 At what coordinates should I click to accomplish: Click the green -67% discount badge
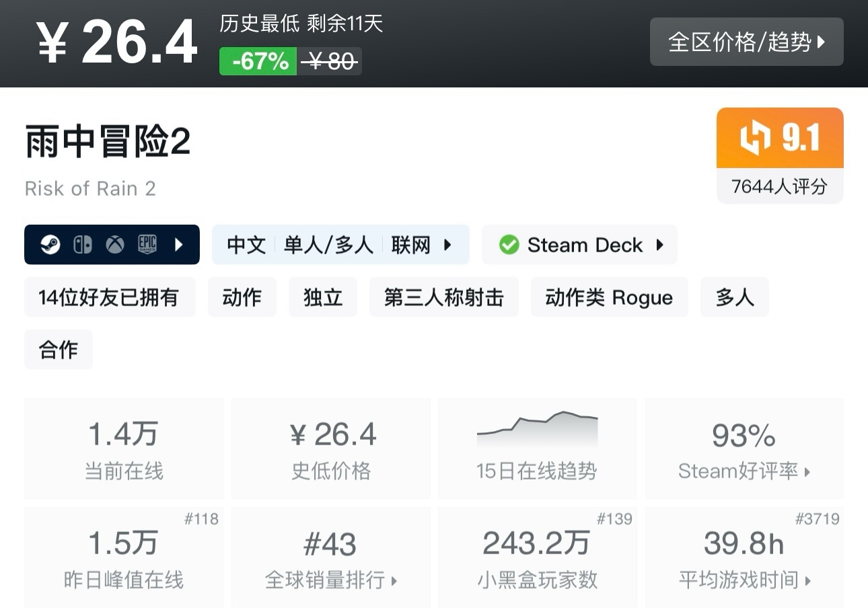coord(258,61)
